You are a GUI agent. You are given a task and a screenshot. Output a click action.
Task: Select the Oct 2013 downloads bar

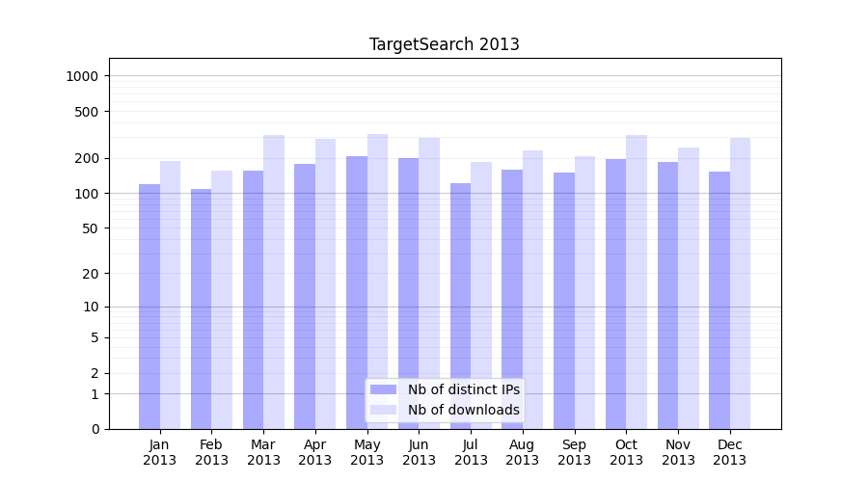pyautogui.click(x=637, y=281)
